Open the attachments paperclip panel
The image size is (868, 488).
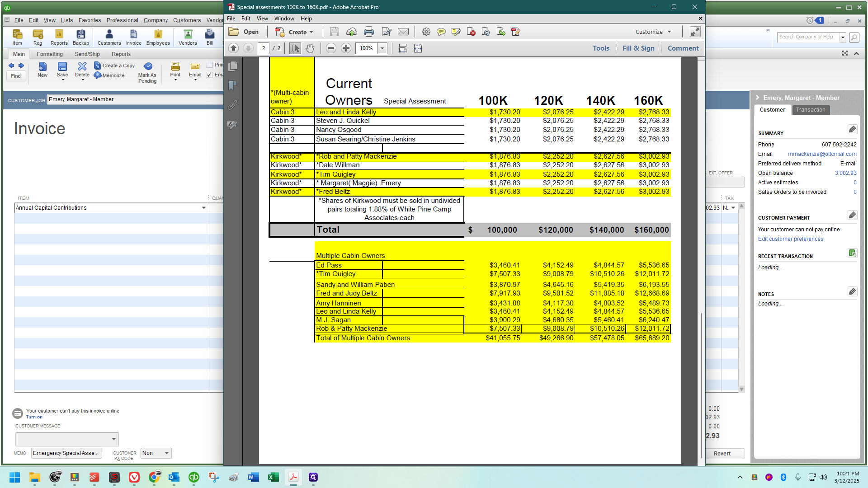click(232, 105)
